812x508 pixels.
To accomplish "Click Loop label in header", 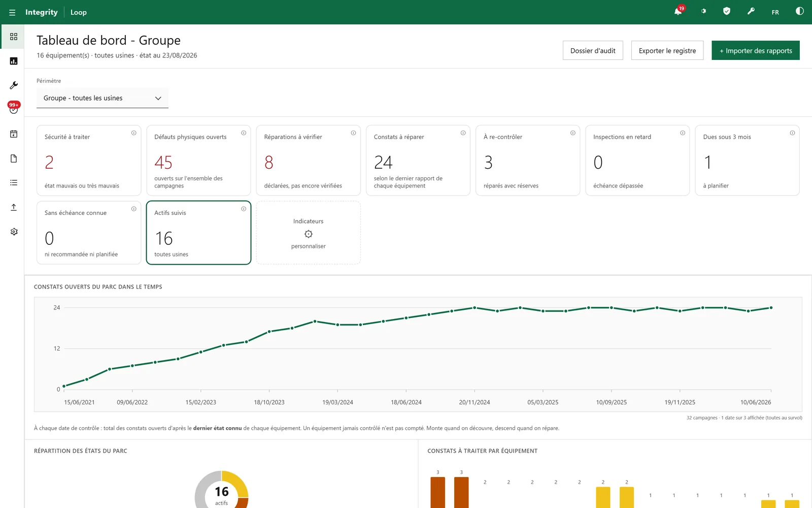I will [79, 12].
